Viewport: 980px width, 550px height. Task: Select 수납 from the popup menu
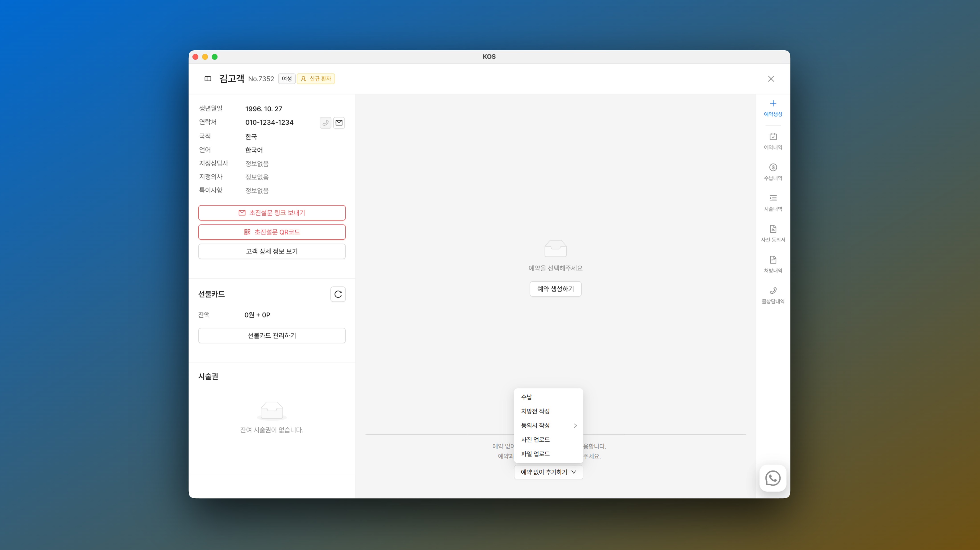coord(527,397)
